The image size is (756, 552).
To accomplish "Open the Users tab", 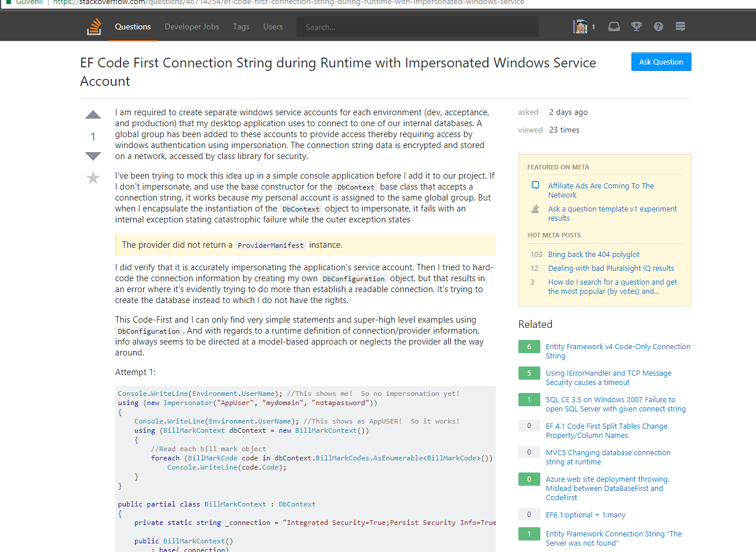I will click(x=273, y=27).
